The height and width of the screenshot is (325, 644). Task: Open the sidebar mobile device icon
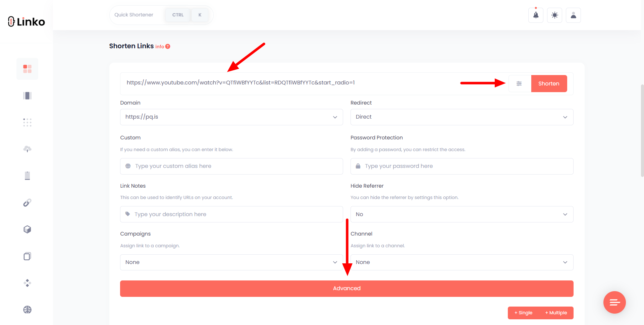pyautogui.click(x=27, y=176)
